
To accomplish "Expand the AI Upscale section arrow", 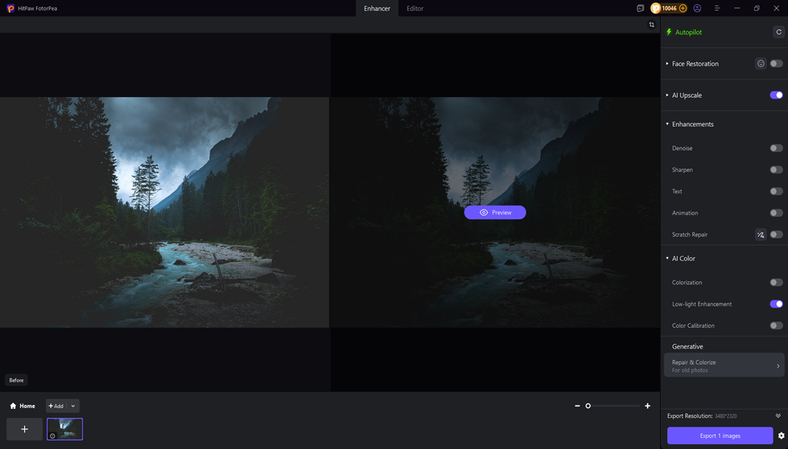I will (x=667, y=95).
